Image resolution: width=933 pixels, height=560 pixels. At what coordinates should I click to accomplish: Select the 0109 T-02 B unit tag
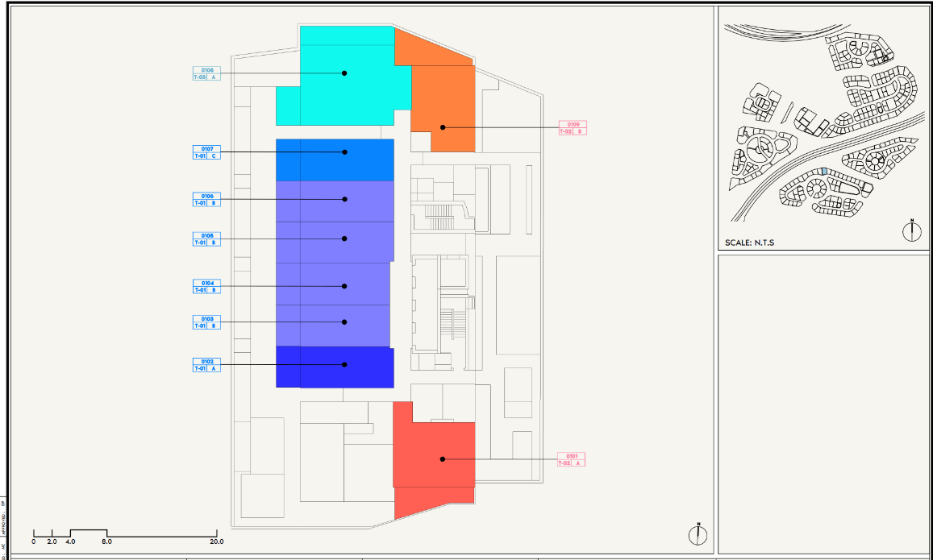(x=573, y=127)
